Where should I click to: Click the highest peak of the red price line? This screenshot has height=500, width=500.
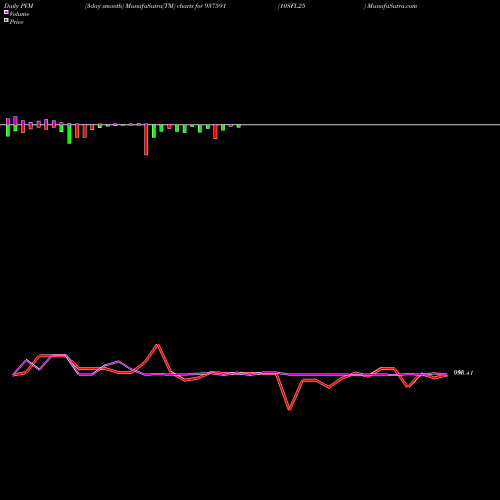coord(158,345)
